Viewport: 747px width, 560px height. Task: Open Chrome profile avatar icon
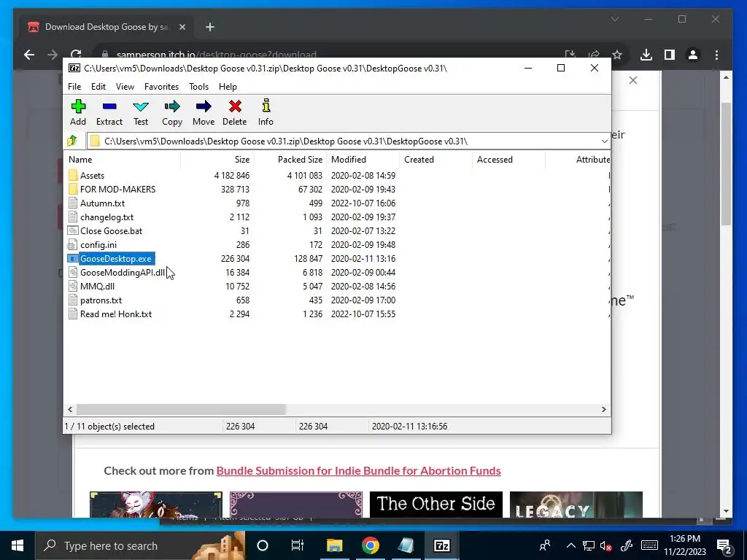click(693, 55)
